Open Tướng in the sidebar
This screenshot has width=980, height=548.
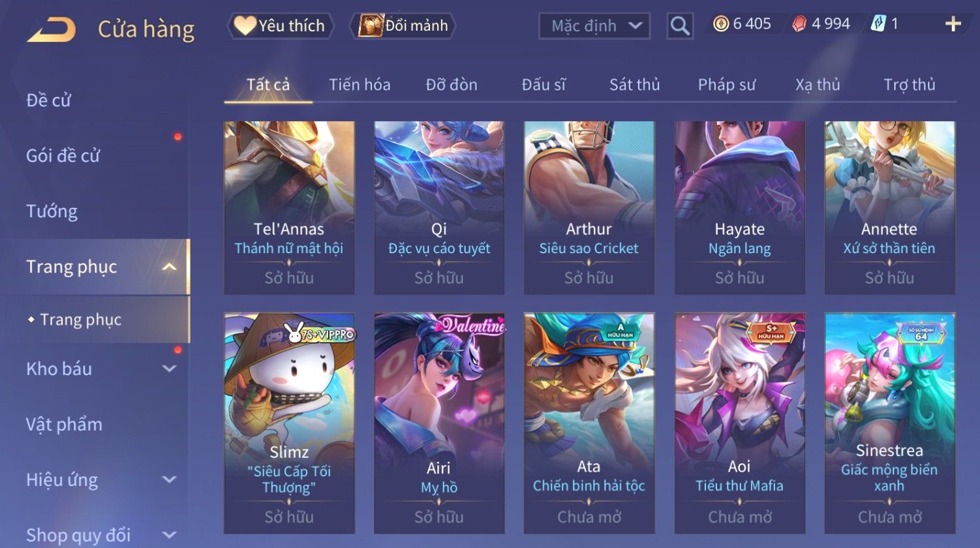click(52, 211)
